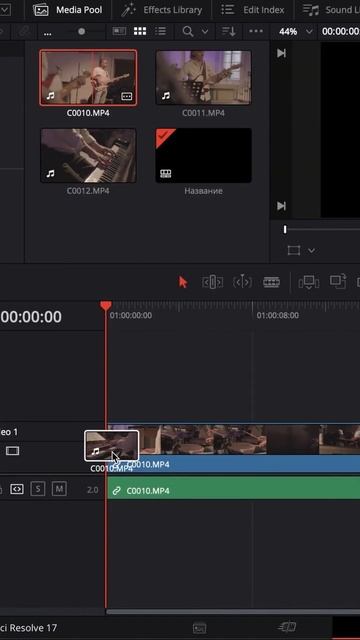
Task: Click the viewer transform overlay icon
Action: [x=294, y=250]
